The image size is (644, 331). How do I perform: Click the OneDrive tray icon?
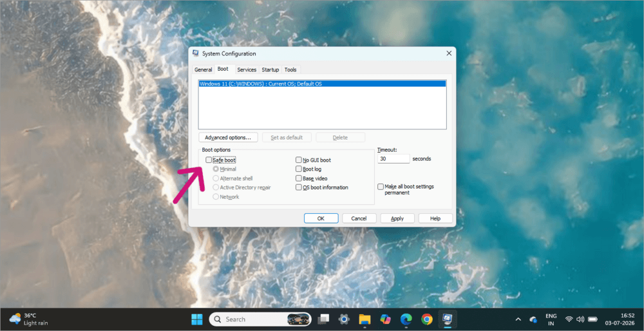coord(533,319)
